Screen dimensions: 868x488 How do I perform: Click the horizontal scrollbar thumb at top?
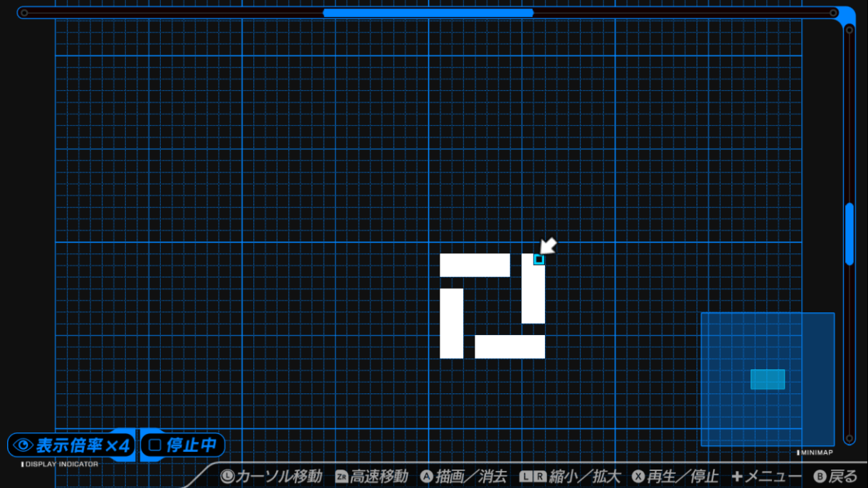point(428,13)
